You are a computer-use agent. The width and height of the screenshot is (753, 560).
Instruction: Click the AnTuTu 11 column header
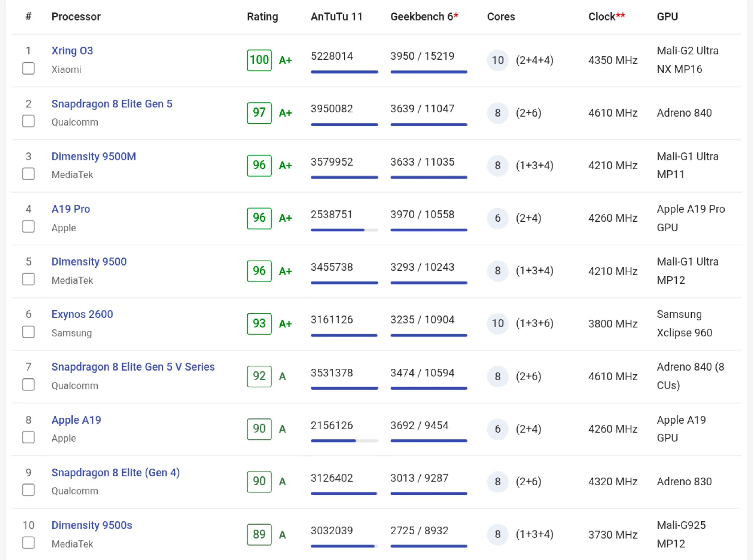[x=336, y=17]
